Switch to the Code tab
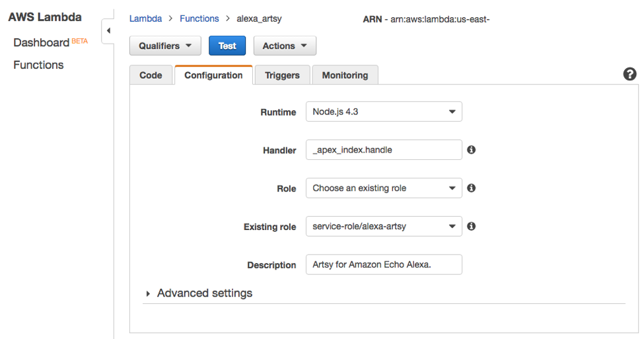Image resolution: width=644 pixels, height=339 pixels. point(151,75)
